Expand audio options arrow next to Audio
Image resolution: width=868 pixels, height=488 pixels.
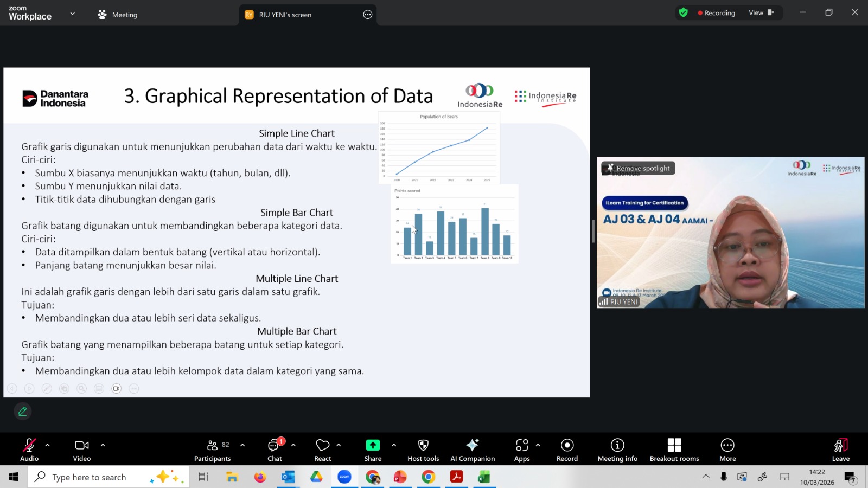48,445
